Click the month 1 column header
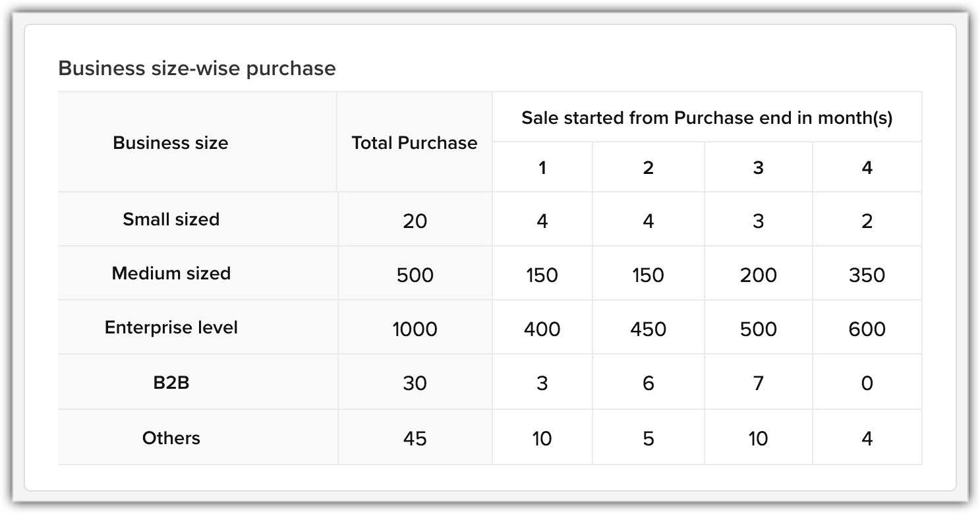 542,168
